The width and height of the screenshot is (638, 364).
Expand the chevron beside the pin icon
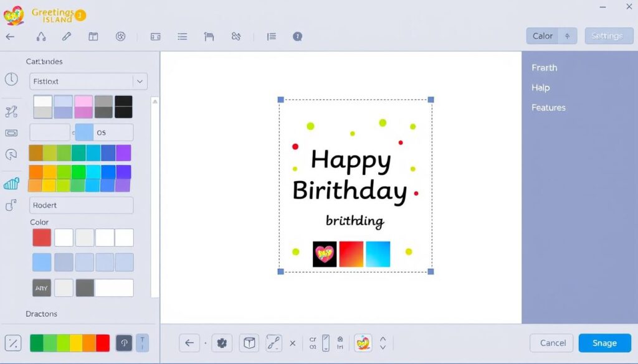tap(383, 343)
